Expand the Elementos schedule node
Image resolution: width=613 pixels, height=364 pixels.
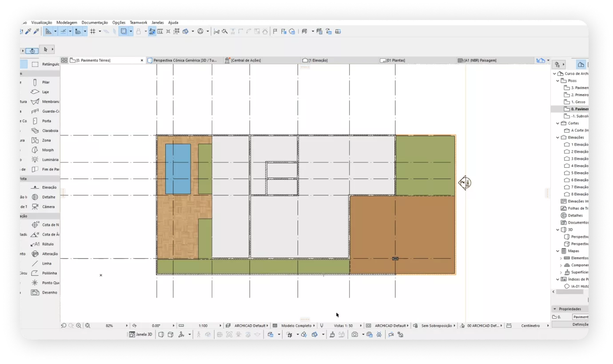(561, 258)
